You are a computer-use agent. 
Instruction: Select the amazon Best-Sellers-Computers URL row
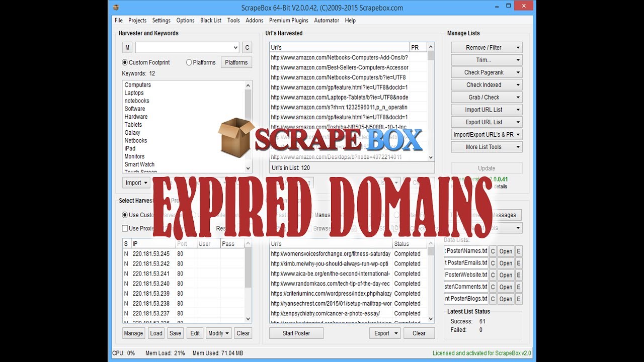click(x=340, y=67)
